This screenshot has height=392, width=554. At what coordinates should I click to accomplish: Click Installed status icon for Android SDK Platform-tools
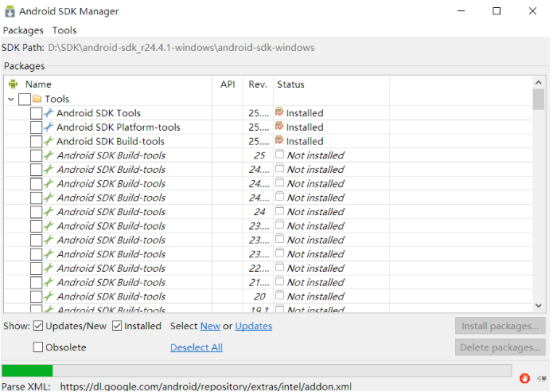[x=279, y=126]
